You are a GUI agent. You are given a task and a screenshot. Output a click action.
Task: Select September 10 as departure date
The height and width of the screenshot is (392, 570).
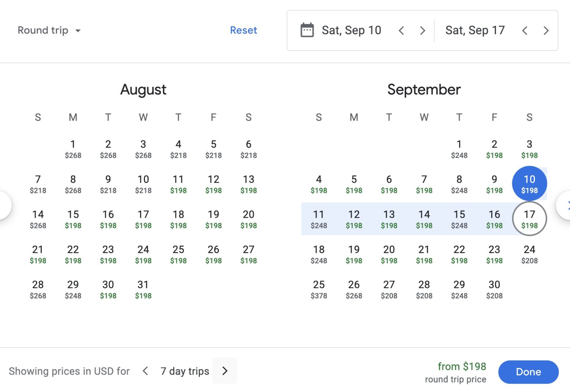coord(529,183)
